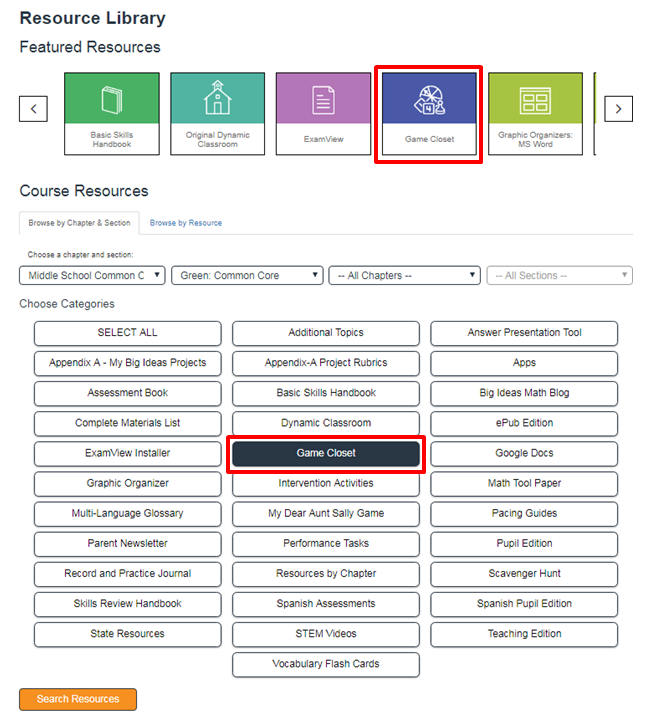Open the Green: Common Core dropdown

click(x=247, y=275)
